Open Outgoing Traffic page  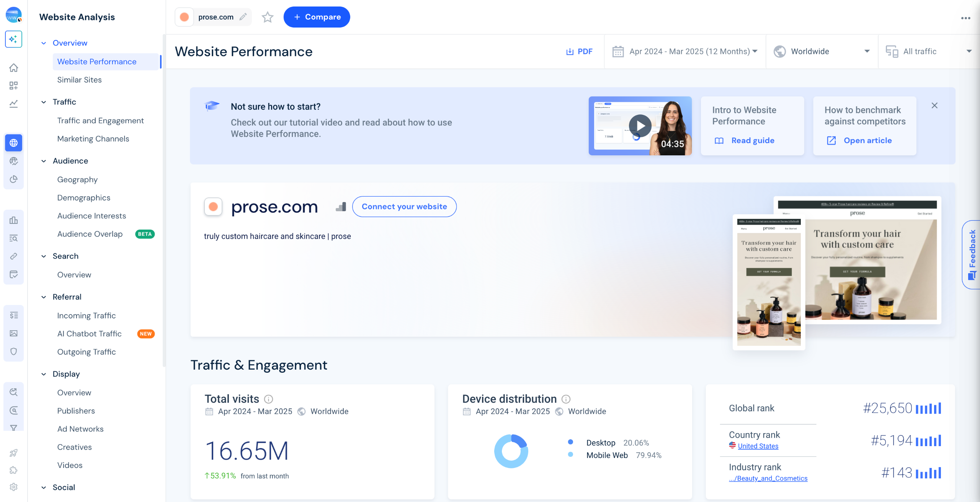coord(86,352)
